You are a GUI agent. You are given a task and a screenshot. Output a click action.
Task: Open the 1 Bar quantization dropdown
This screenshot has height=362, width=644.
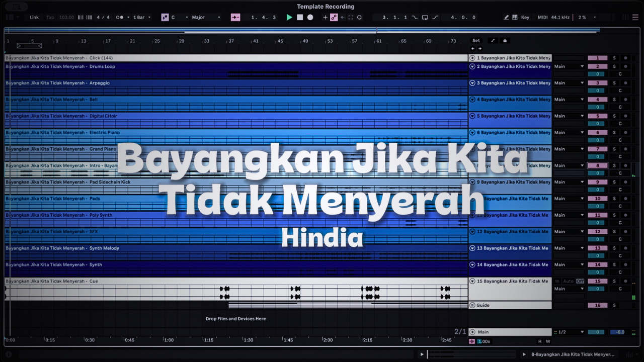(x=142, y=17)
